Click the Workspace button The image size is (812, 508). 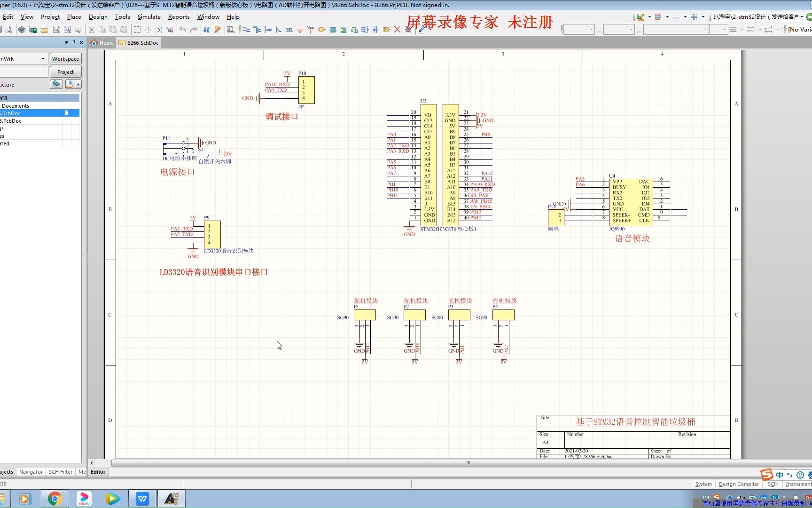tap(65, 59)
